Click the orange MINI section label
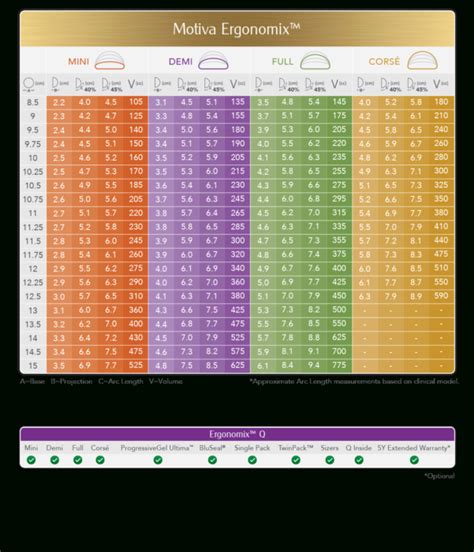 [79, 62]
